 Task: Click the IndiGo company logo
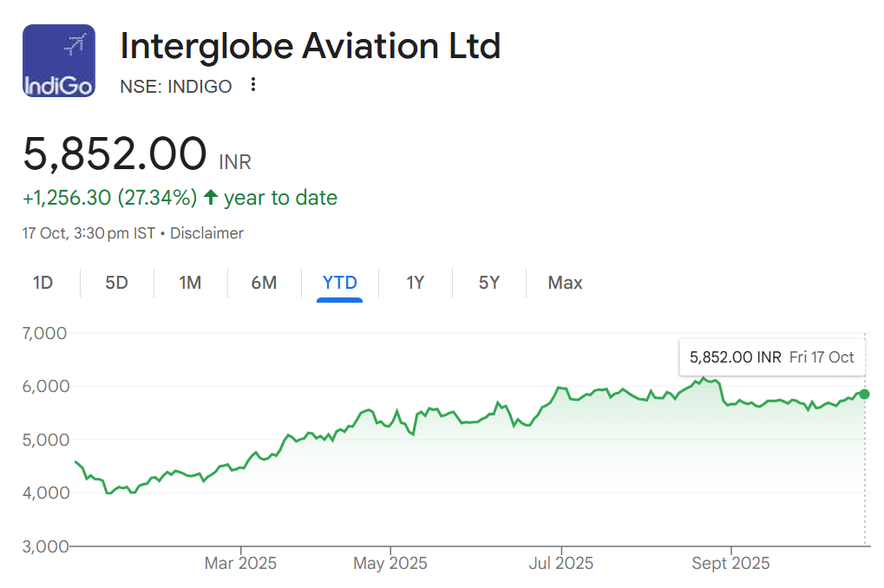58,61
